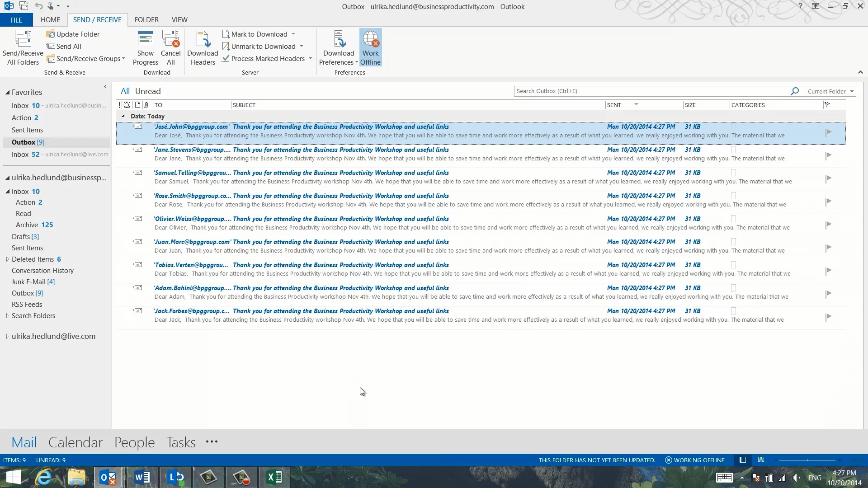Image resolution: width=868 pixels, height=488 pixels.
Task: Click the Show Progress icon
Action: (x=145, y=39)
